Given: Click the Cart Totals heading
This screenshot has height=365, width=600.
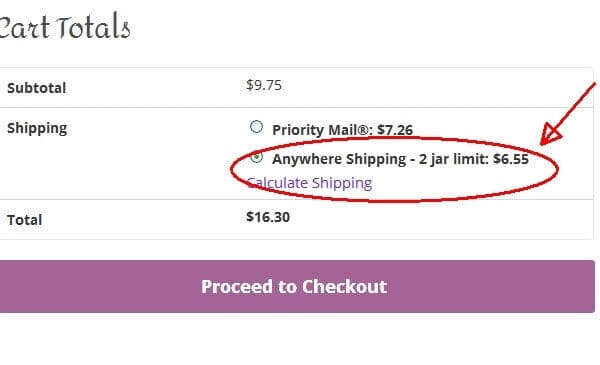Looking at the screenshot, I should pyautogui.click(x=65, y=27).
